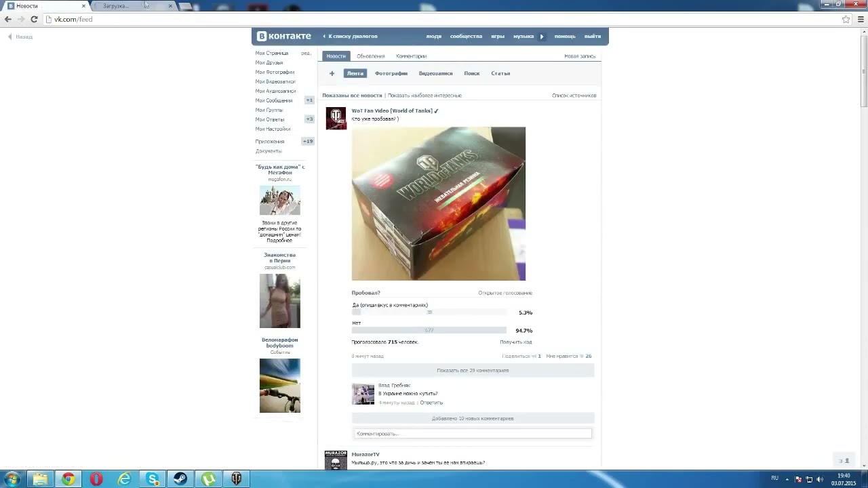The height and width of the screenshot is (488, 868).
Task: Click the plus icon to add a news tab
Action: [x=332, y=73]
